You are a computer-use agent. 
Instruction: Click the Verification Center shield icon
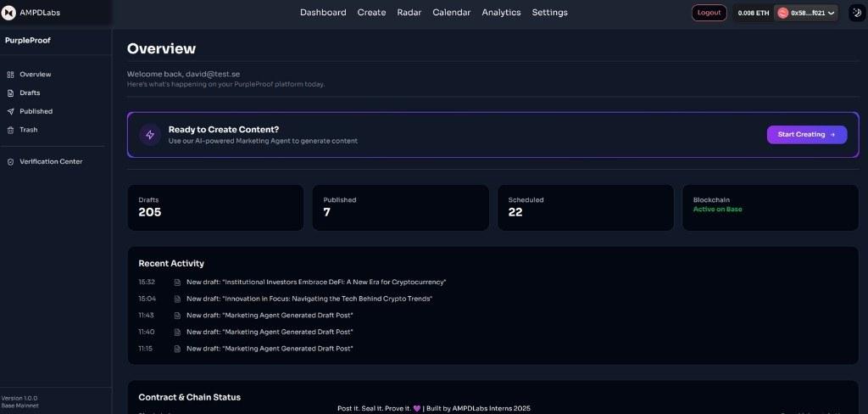(x=10, y=162)
